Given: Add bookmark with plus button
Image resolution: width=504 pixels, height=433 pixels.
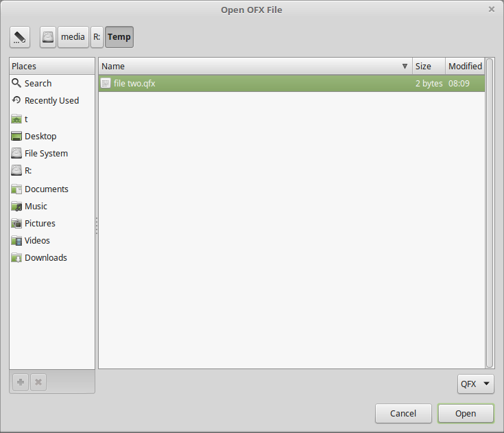Looking at the screenshot, I should [x=21, y=382].
